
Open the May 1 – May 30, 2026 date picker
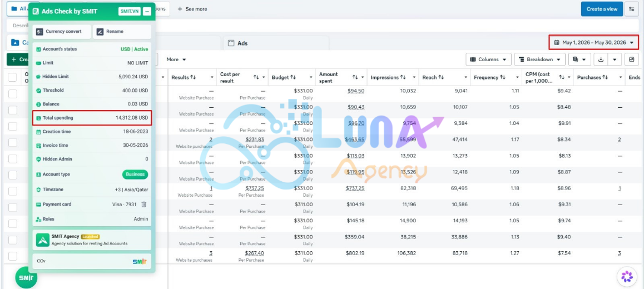pos(594,42)
